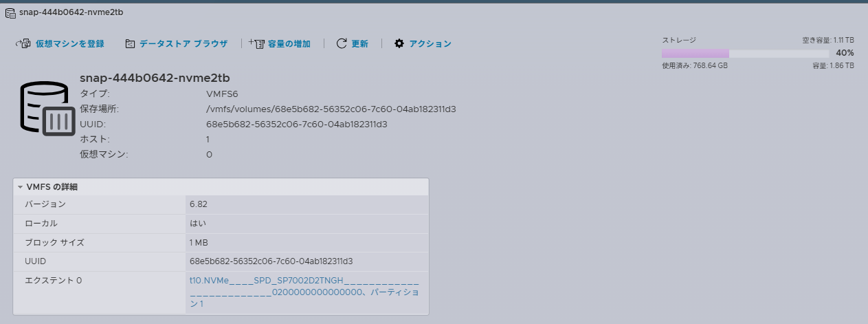Click the circular refresh arrow icon
This screenshot has width=868, height=324.
[342, 44]
